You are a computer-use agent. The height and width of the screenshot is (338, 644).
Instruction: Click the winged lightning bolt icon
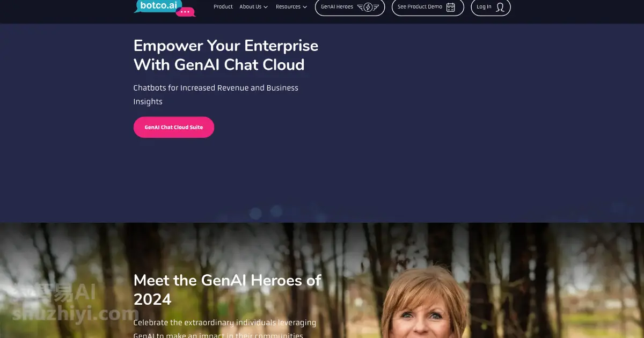[368, 7]
